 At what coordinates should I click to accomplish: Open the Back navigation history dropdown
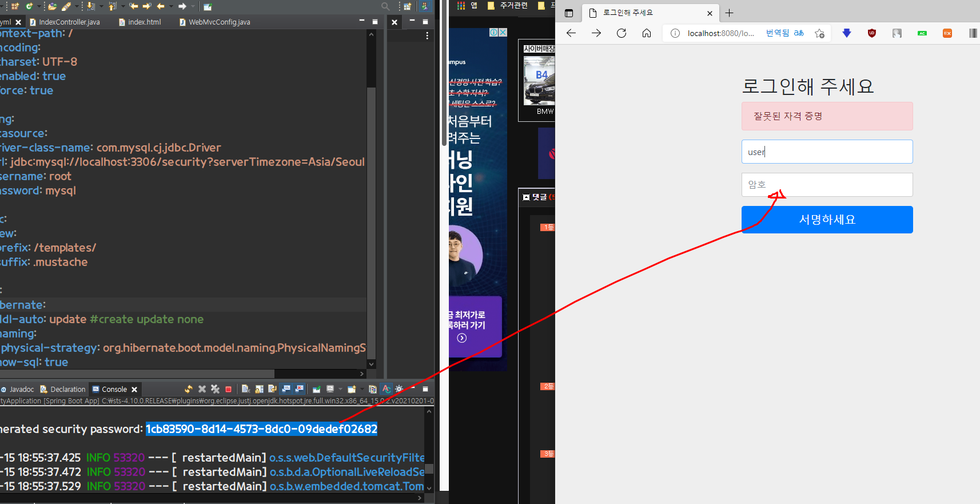[x=171, y=6]
